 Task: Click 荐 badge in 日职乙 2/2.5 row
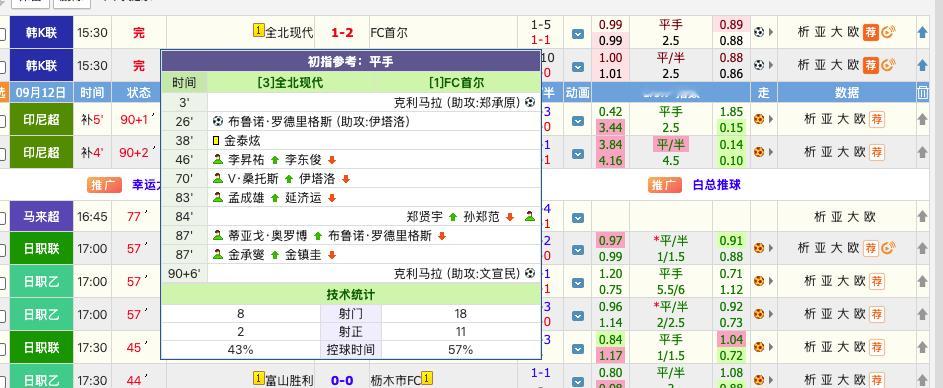(877, 314)
